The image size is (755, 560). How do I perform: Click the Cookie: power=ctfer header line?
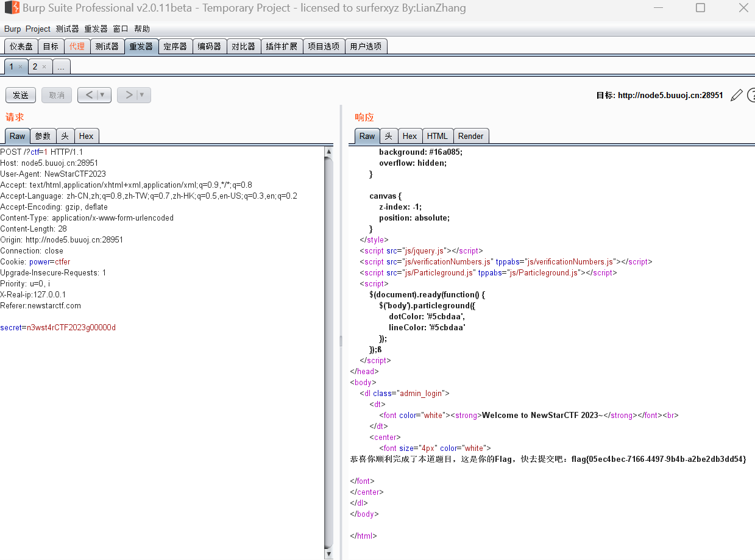[x=35, y=261]
